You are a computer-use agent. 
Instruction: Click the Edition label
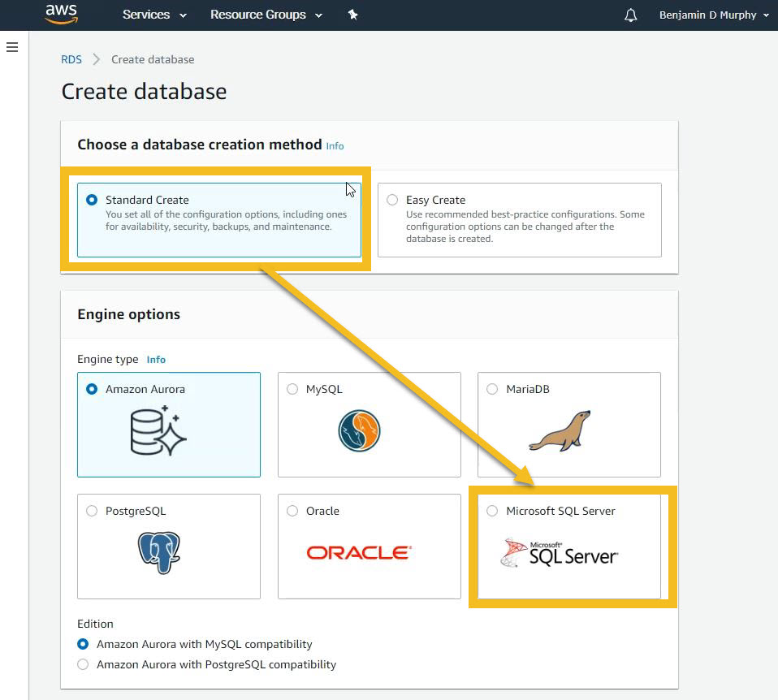[x=95, y=624]
